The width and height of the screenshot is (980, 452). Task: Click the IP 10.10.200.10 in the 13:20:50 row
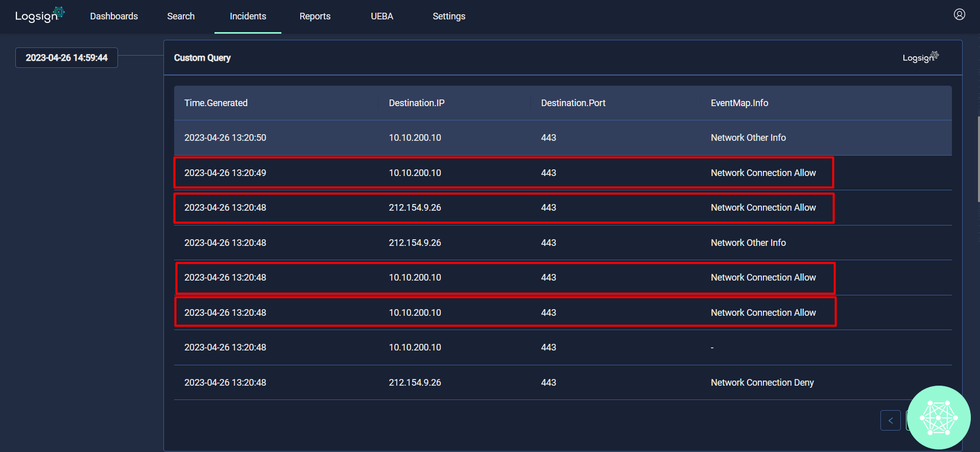415,138
